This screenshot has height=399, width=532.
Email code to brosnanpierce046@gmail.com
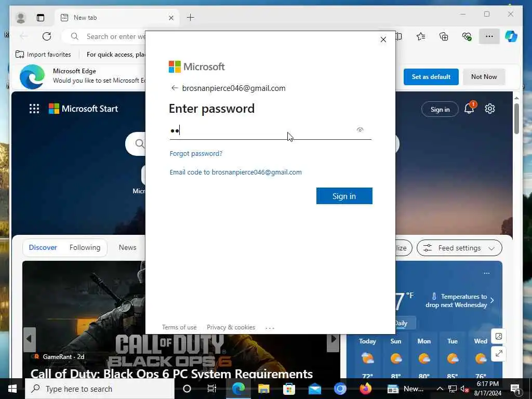point(235,172)
